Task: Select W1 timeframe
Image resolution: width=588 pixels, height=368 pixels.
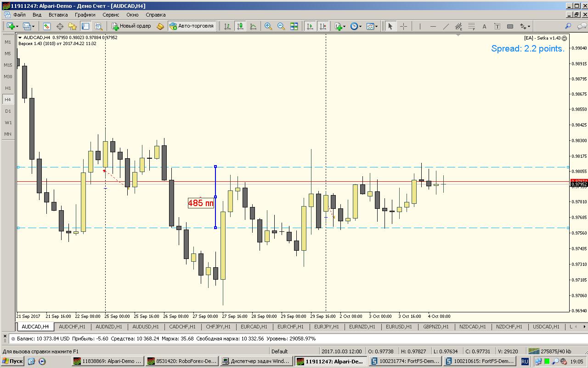Action: pos(8,122)
